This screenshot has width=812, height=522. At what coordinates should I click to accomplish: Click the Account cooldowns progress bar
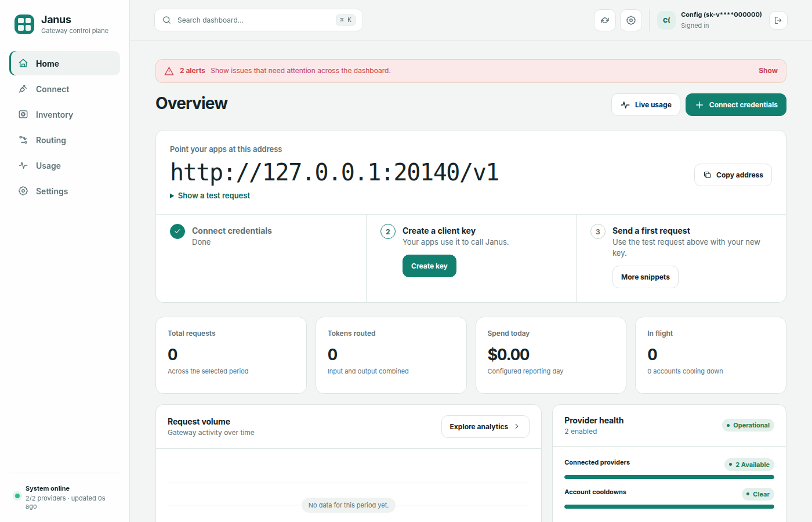point(669,506)
